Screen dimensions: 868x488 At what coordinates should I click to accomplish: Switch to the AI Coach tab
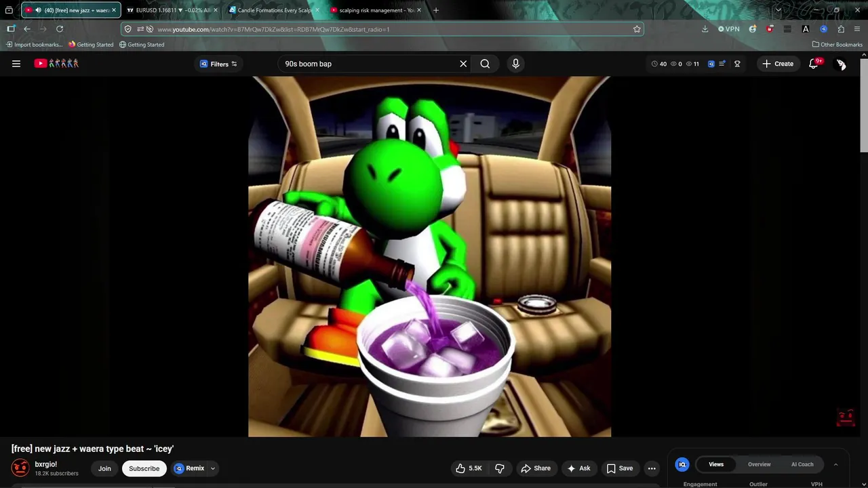[802, 464]
